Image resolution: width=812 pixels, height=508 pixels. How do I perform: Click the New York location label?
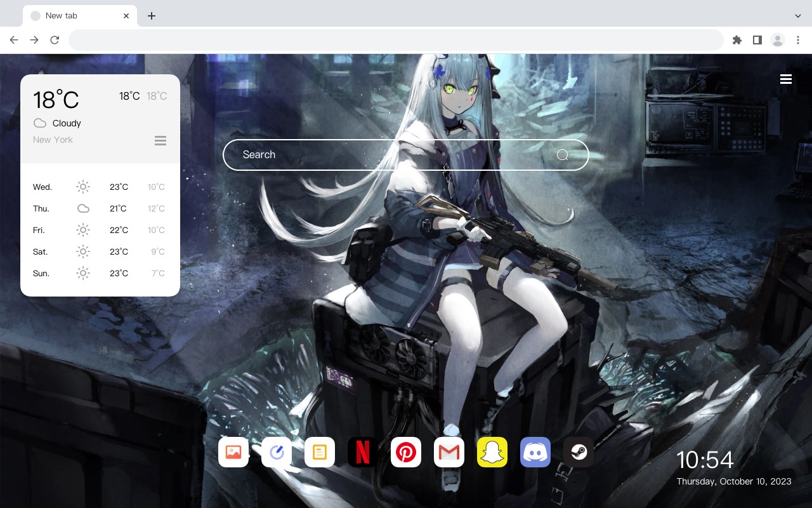(53, 140)
